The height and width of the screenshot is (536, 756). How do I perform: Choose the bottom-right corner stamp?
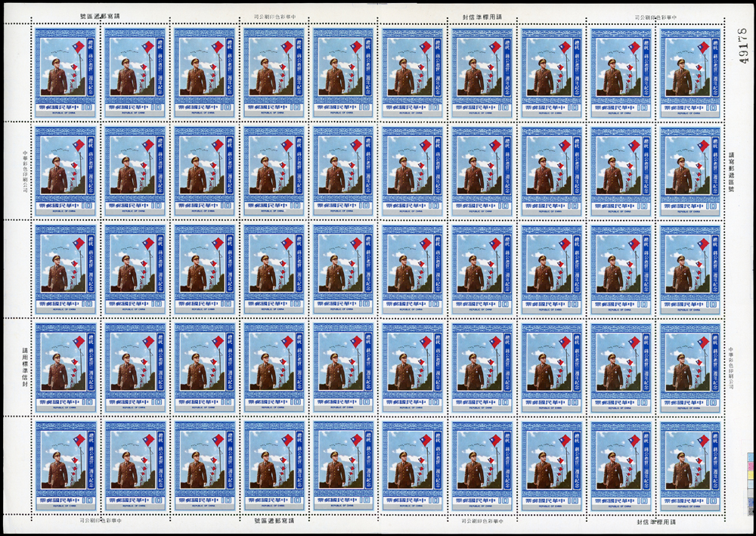pos(689,463)
